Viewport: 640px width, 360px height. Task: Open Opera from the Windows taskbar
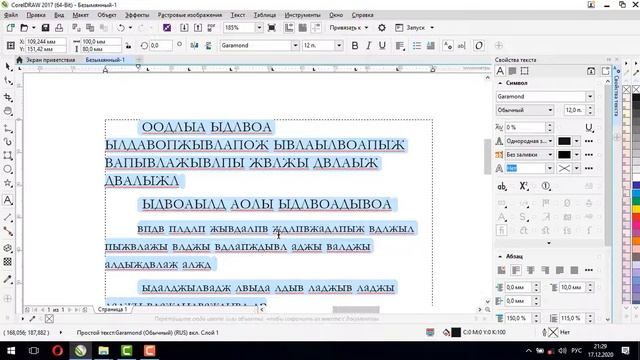coord(57,351)
